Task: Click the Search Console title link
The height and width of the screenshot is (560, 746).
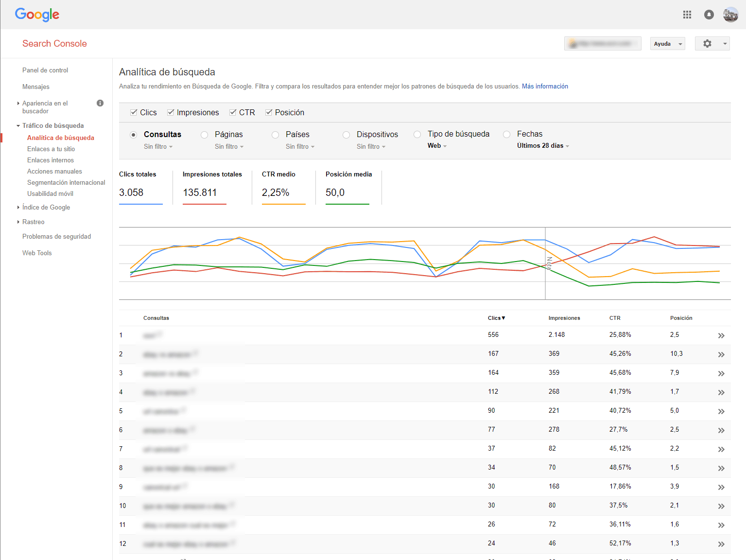Action: (54, 44)
